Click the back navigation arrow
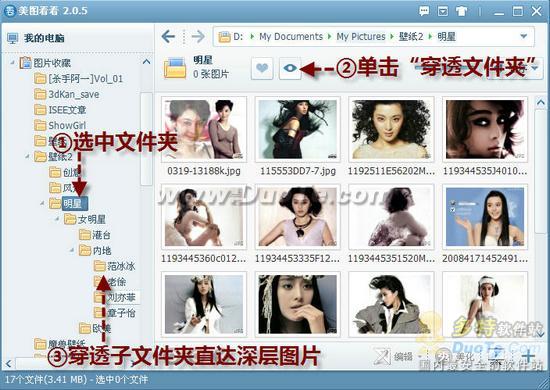Image resolution: width=550 pixels, height=390 pixels. [x=168, y=36]
